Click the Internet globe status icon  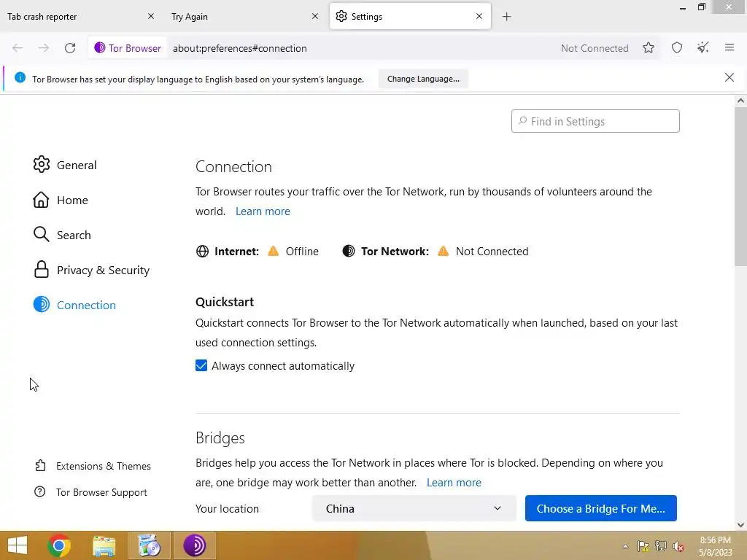(x=203, y=252)
